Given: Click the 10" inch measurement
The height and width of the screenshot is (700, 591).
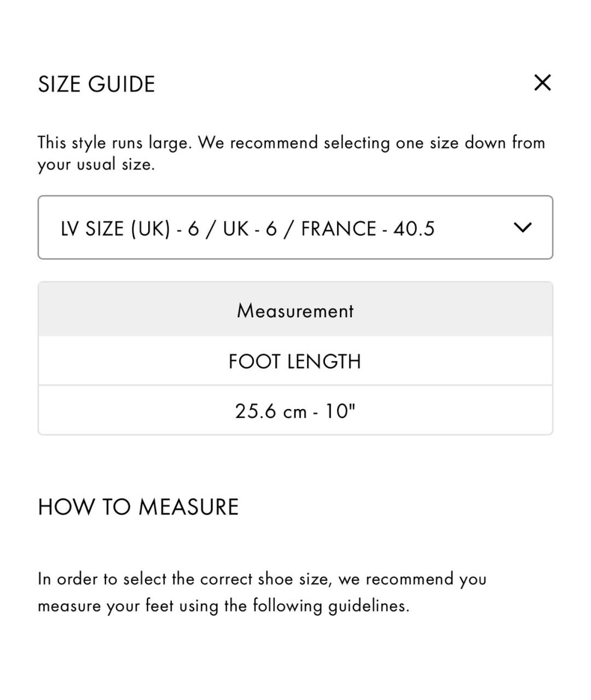Looking at the screenshot, I should [x=340, y=411].
